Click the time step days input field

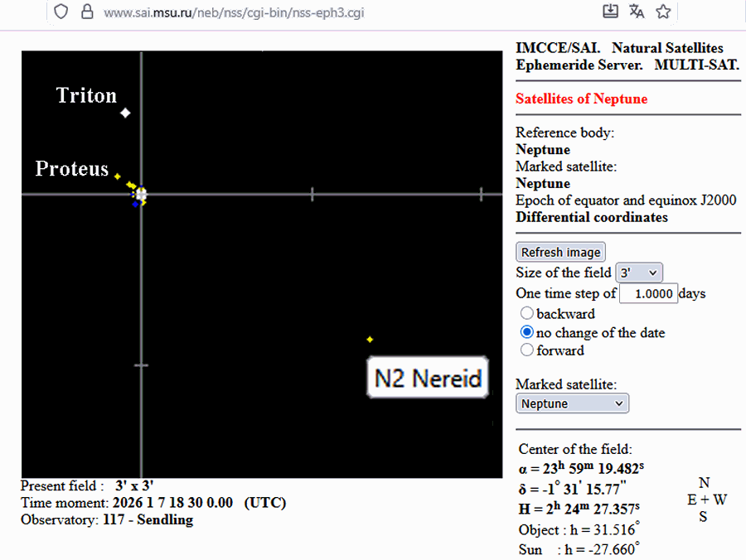point(648,293)
